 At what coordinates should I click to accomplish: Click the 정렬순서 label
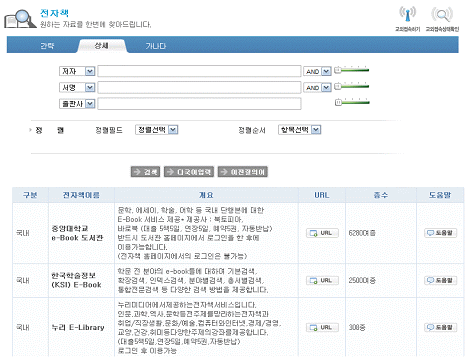252,130
